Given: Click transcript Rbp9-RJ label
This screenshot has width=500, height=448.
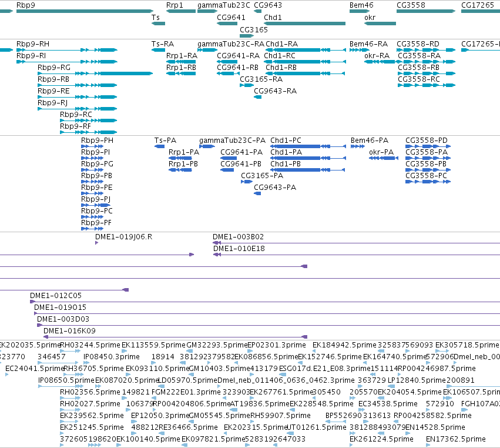Looking at the screenshot, I should (53, 103).
